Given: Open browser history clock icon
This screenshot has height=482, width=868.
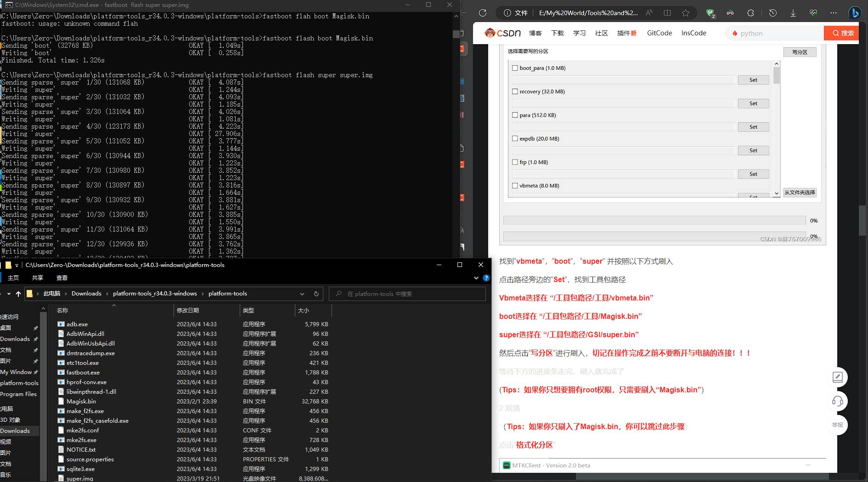Looking at the screenshot, I should [x=772, y=13].
